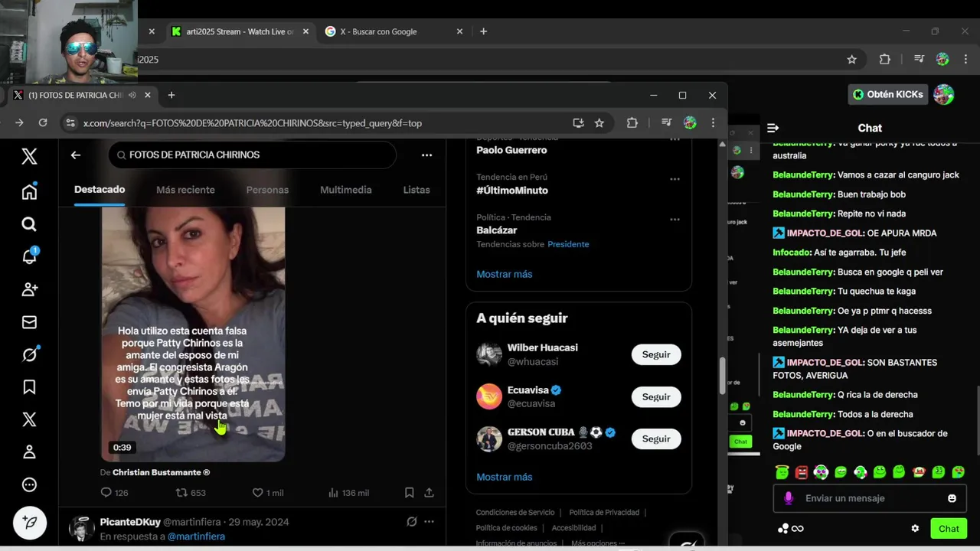Bookmark the Christian Bustamante video post

coord(410,493)
